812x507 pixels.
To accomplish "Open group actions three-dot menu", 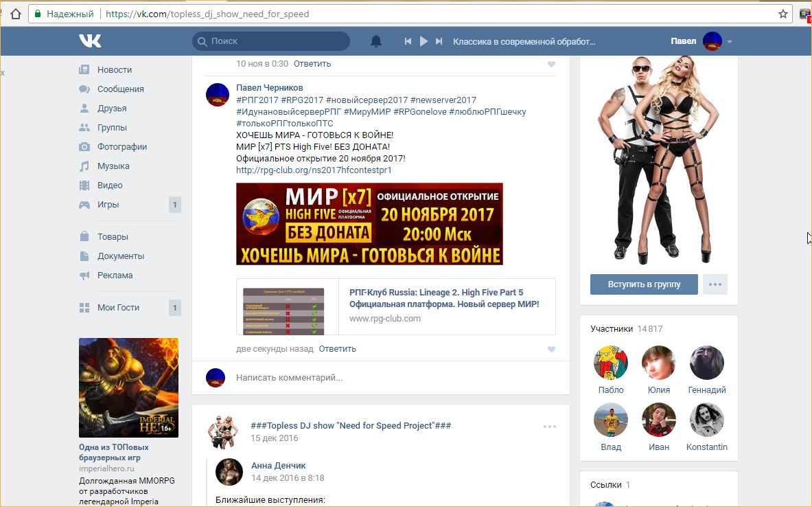I will (x=715, y=284).
